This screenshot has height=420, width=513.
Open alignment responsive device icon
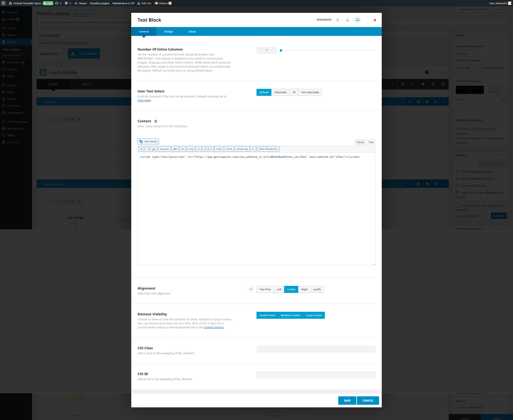coord(251,289)
